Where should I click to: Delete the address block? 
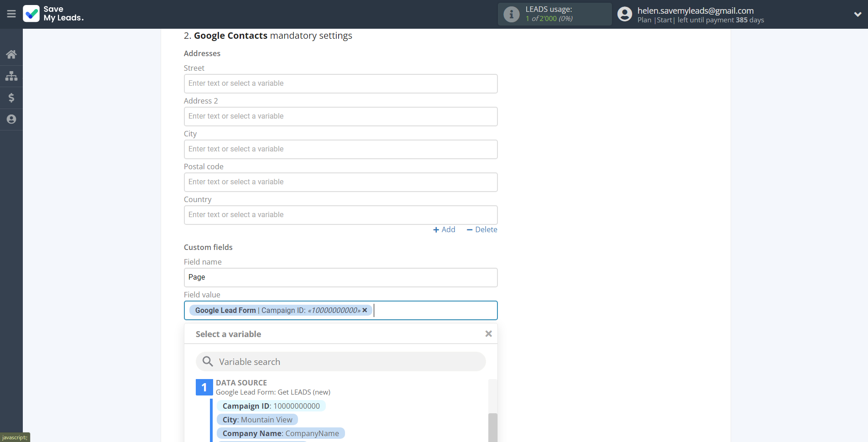click(x=482, y=229)
